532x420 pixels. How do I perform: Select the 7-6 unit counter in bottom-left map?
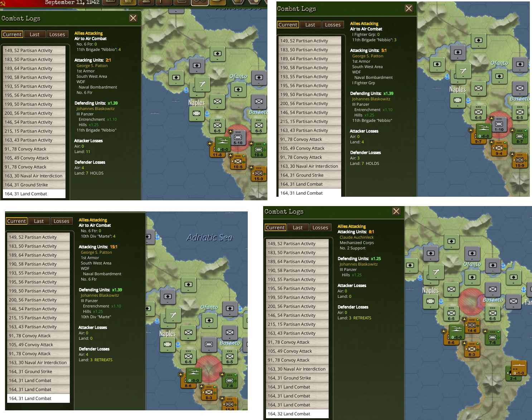230,381
